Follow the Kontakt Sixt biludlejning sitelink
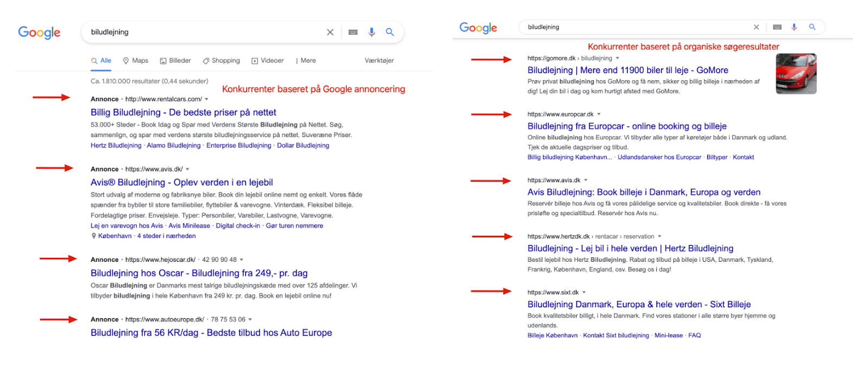This screenshot has width=868, height=381. pos(616,336)
